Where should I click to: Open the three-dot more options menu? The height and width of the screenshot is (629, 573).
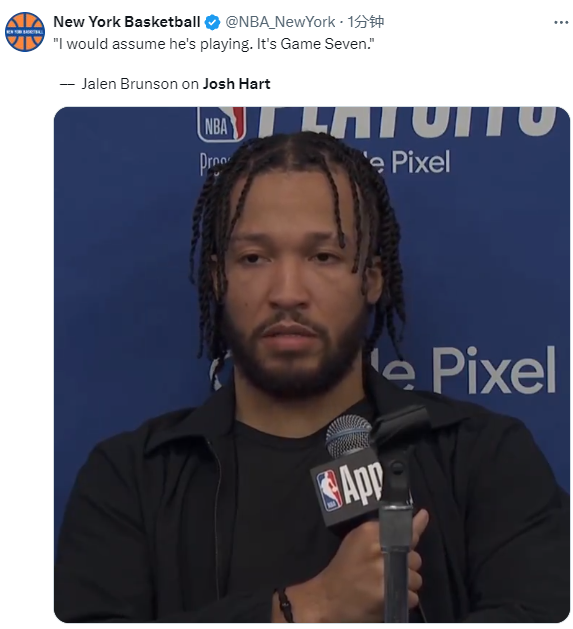pos(561,22)
